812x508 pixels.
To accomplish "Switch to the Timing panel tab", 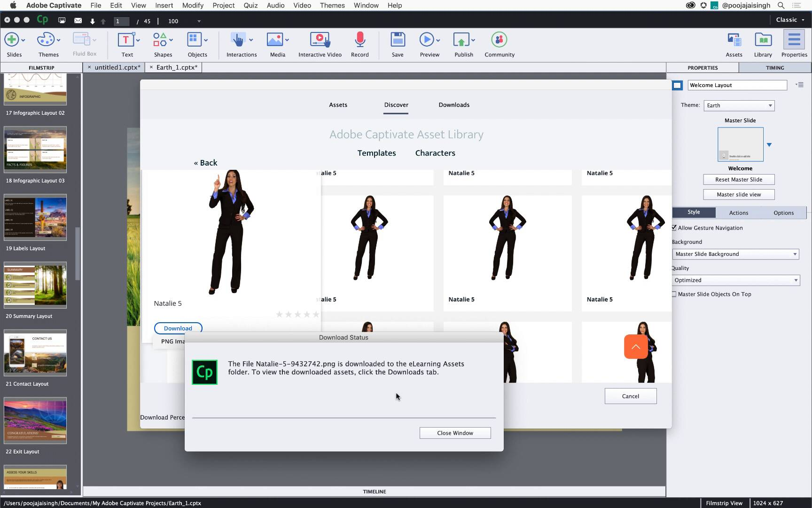I will point(775,68).
